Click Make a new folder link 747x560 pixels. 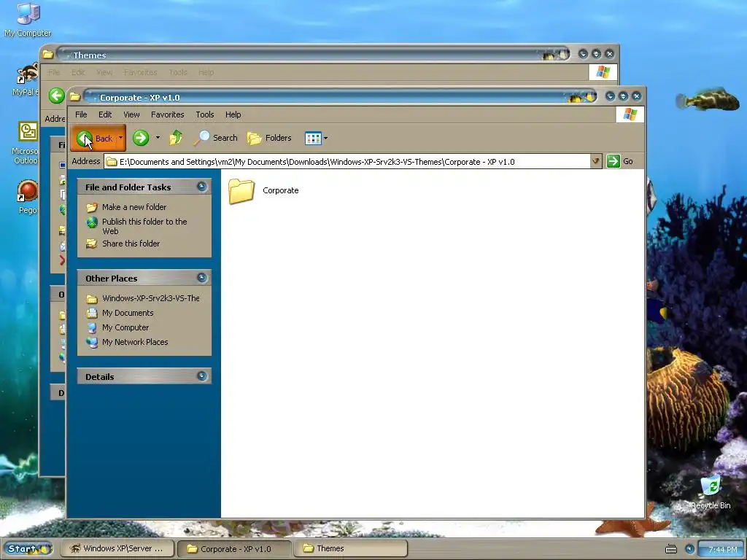tap(134, 206)
